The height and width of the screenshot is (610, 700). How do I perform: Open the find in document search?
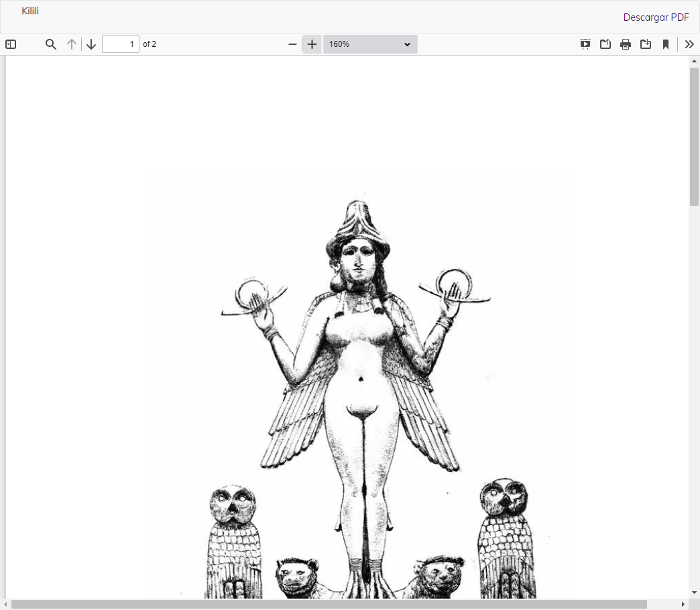(51, 44)
